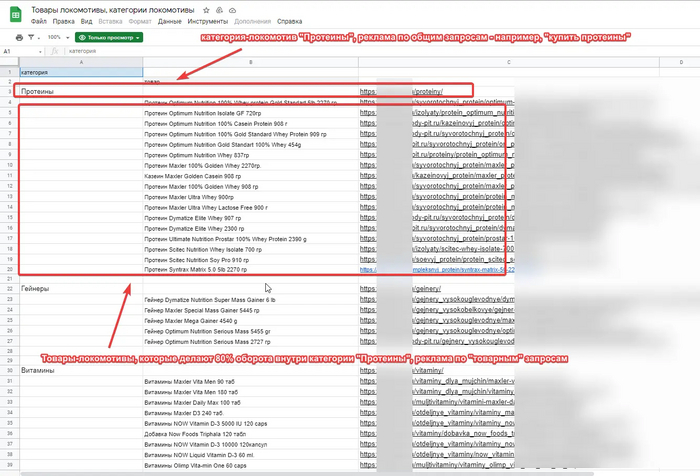
Task: Select "Протеин Optimum Nutrition Whey 837гр" cell
Action: pyautogui.click(x=250, y=155)
